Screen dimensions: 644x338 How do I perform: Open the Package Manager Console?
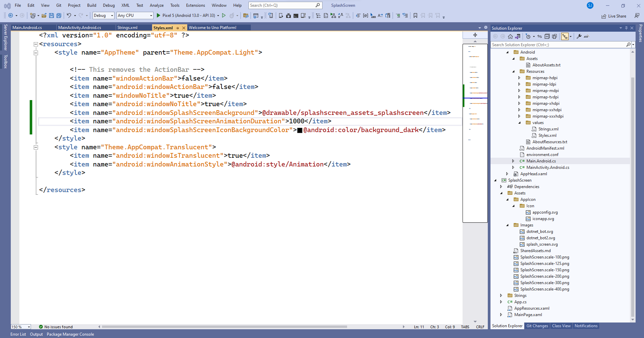(x=70, y=334)
